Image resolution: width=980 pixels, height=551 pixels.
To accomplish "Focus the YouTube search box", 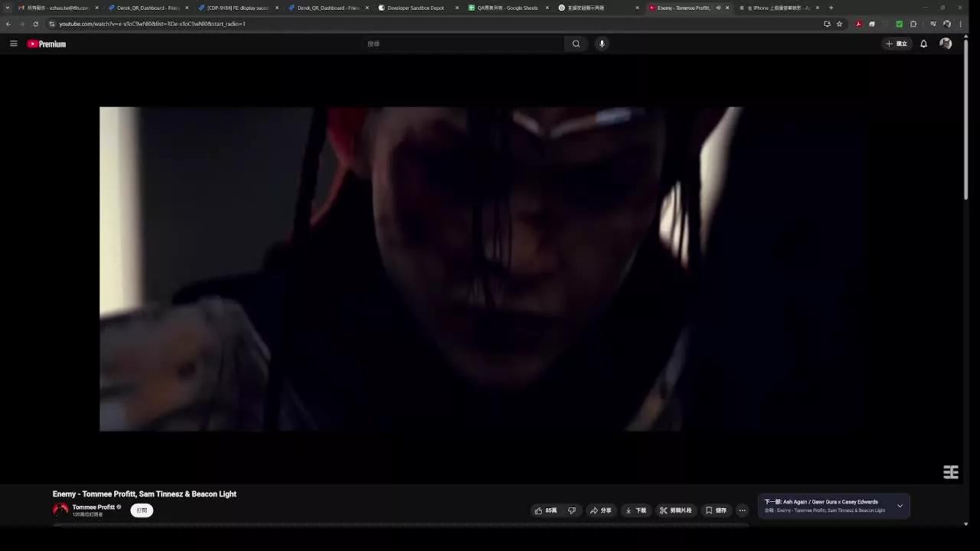I will coord(463,44).
